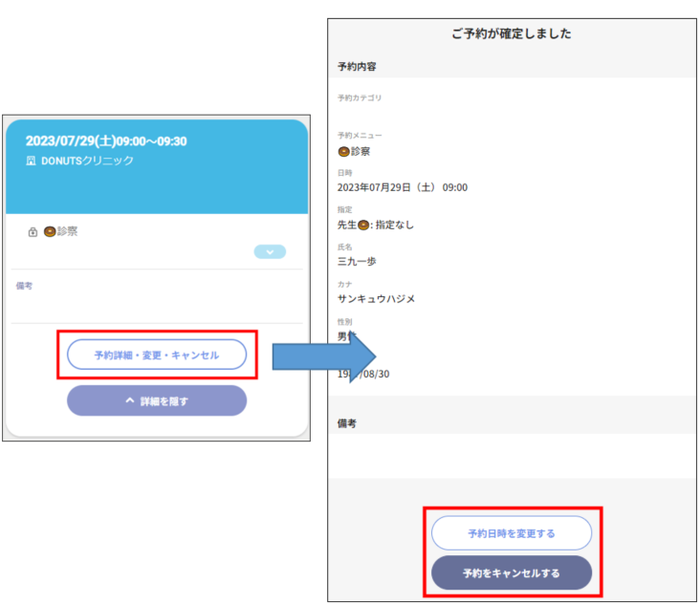Screen dimensions: 700x604
Task: Click the 性別 label
Action: pos(344,322)
